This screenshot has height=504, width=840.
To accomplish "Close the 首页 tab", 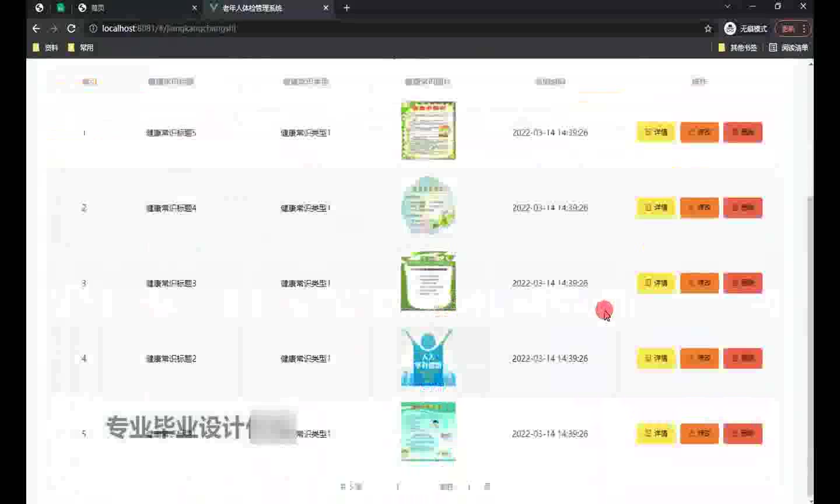I will pos(194,8).
